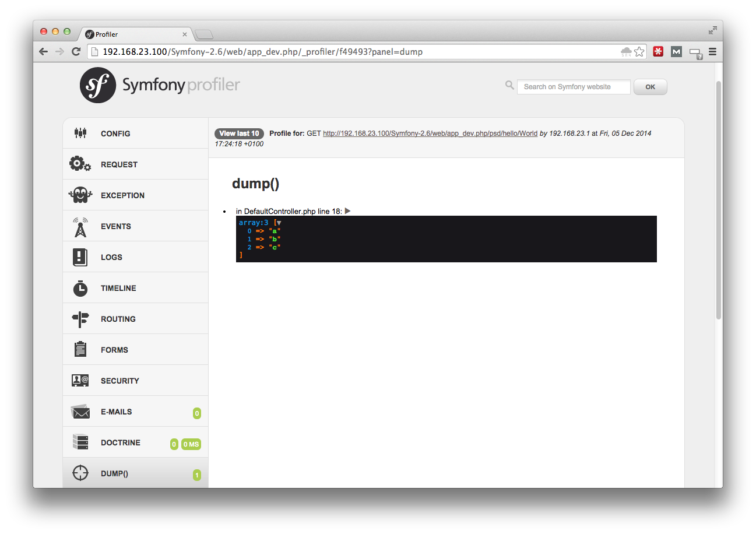This screenshot has height=534, width=756.
Task: Click the Doctrine database icon
Action: click(80, 442)
